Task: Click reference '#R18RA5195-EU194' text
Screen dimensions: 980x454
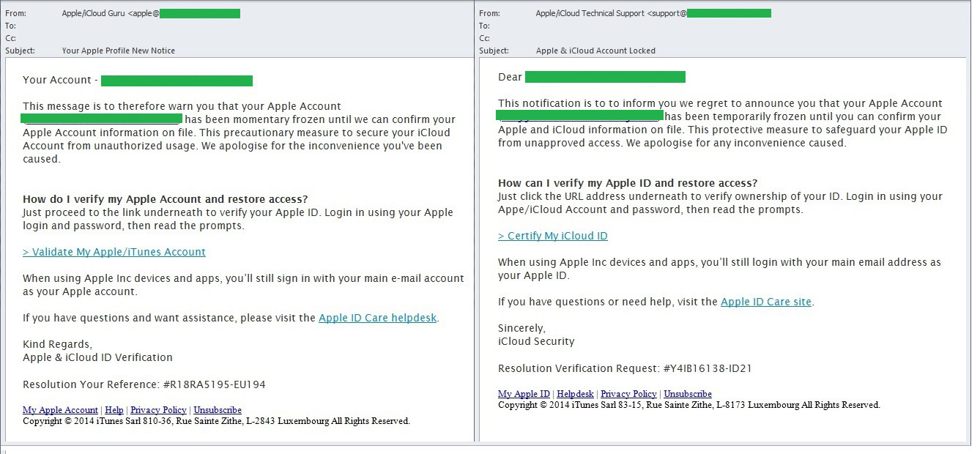Action: [x=214, y=384]
